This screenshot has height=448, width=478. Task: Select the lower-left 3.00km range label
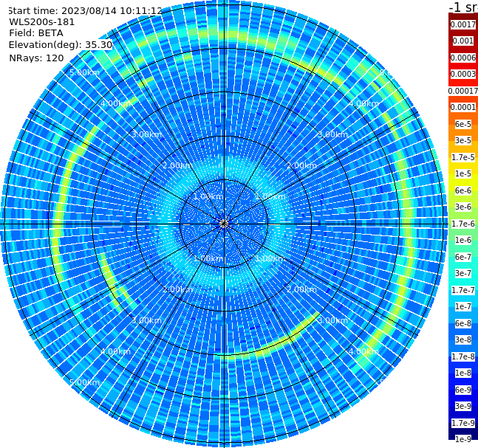click(x=146, y=320)
